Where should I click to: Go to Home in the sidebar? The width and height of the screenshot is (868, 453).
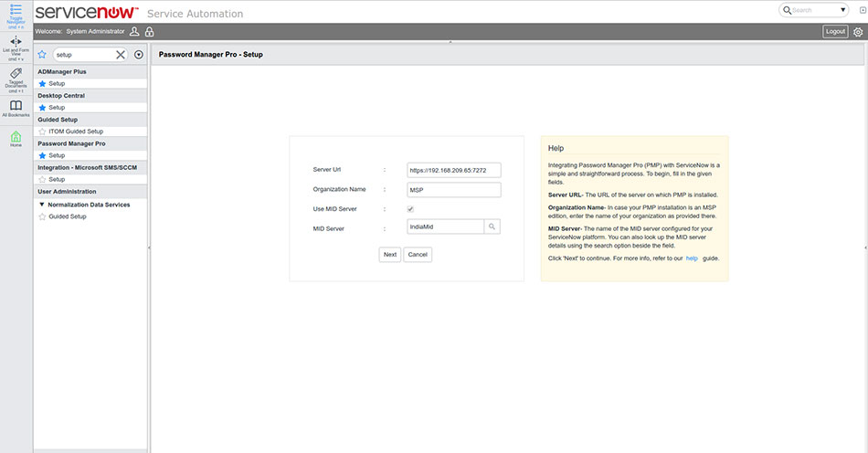16,136
